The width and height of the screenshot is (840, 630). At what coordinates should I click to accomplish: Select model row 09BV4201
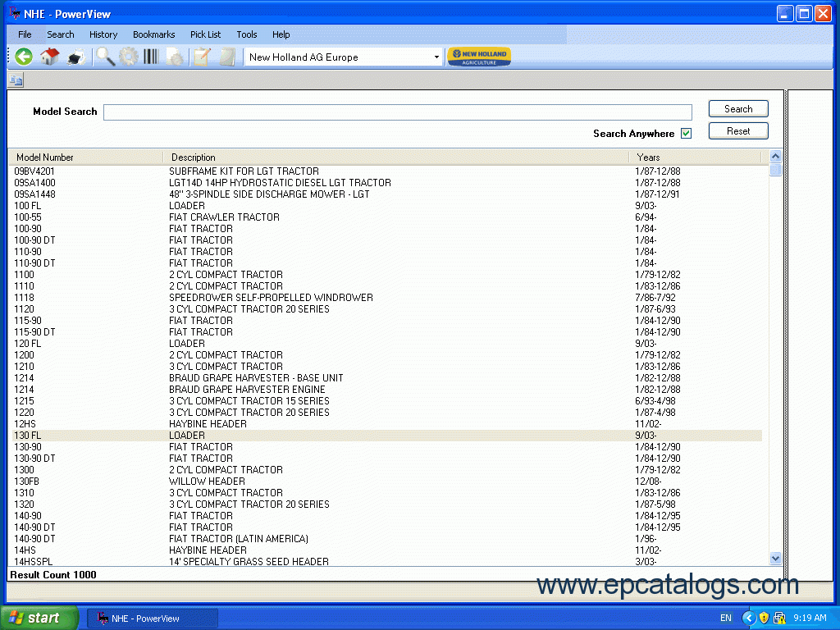pyautogui.click(x=387, y=171)
